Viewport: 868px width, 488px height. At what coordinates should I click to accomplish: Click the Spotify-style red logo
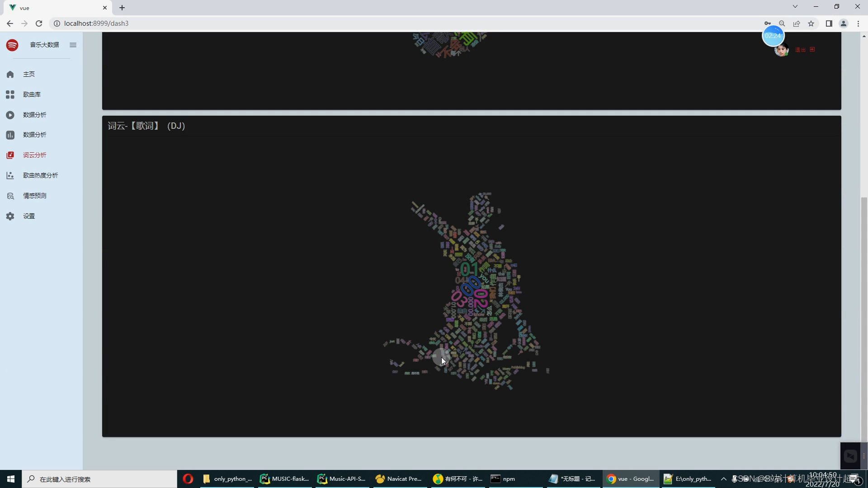point(12,45)
